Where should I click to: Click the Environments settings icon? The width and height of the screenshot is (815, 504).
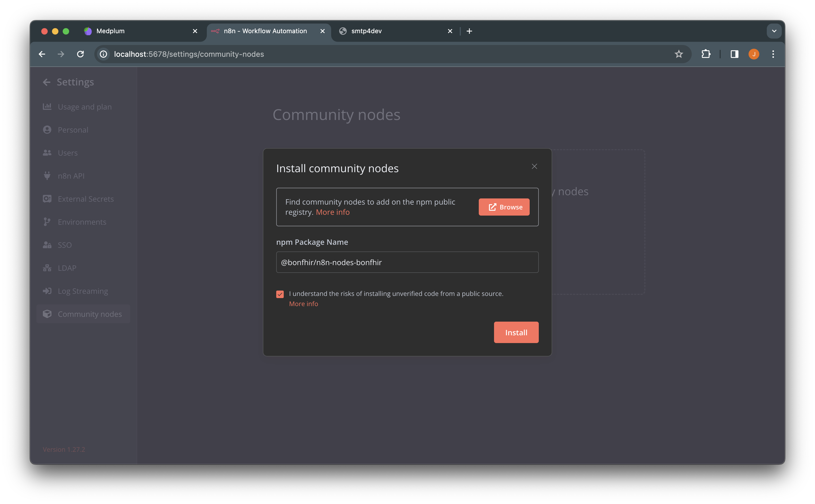(x=47, y=222)
